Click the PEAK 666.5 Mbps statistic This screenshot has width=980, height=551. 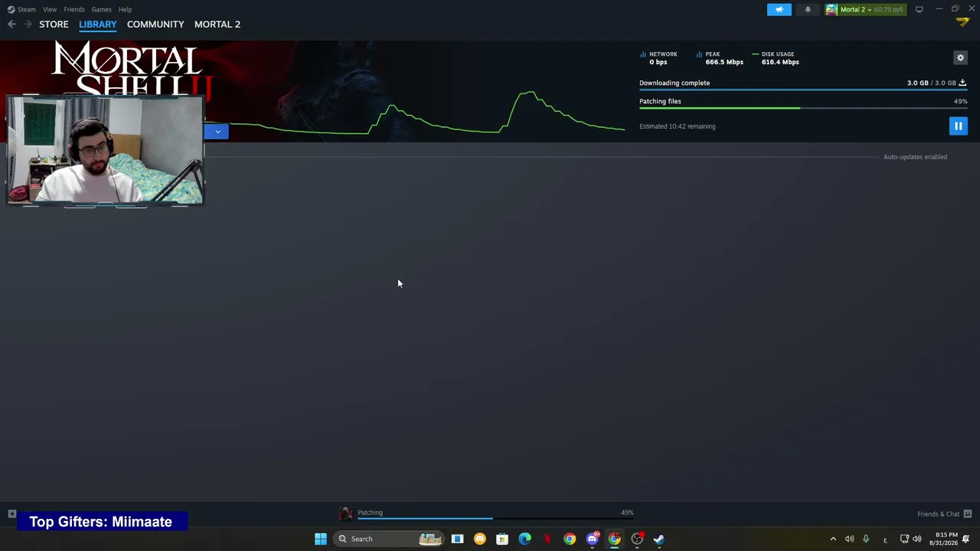tap(720, 58)
